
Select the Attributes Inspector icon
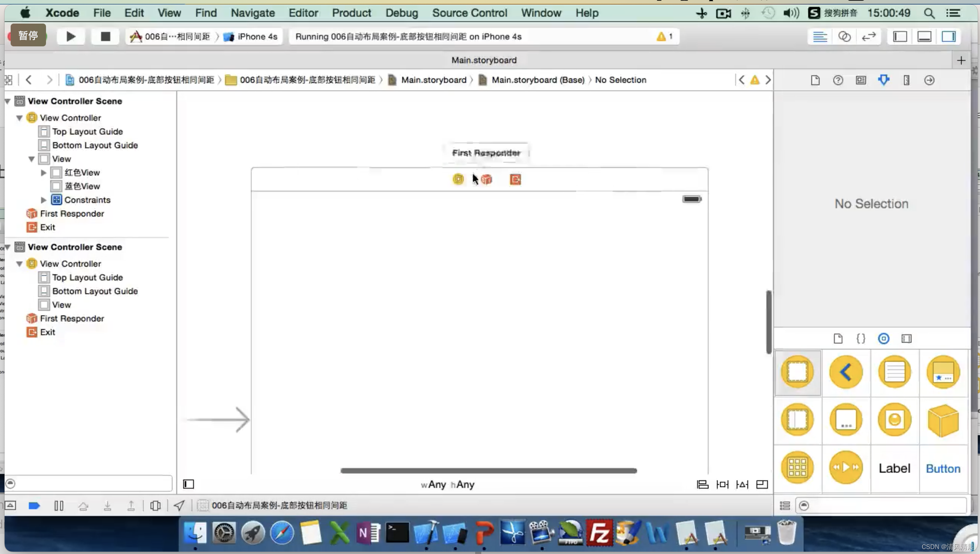[x=884, y=79]
